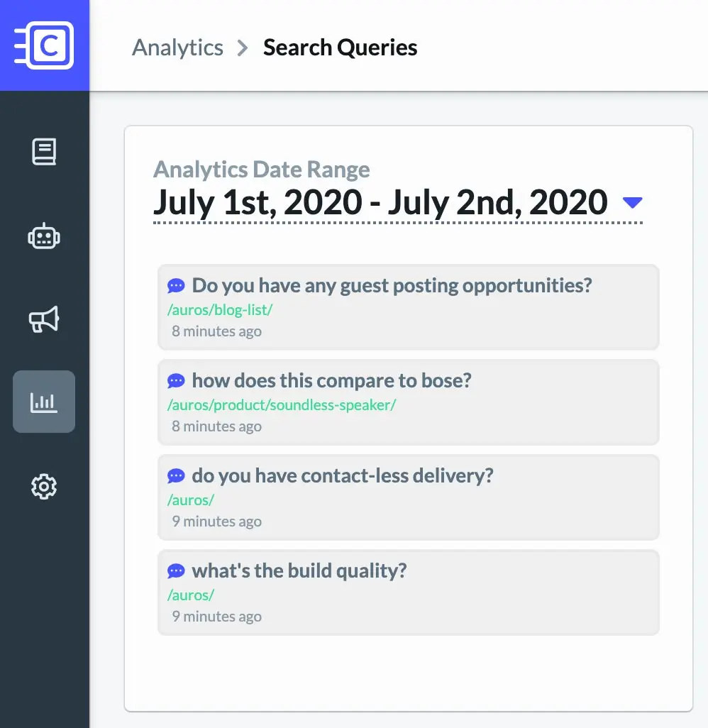
Task: Open the knowledge base book icon
Action: [44, 151]
